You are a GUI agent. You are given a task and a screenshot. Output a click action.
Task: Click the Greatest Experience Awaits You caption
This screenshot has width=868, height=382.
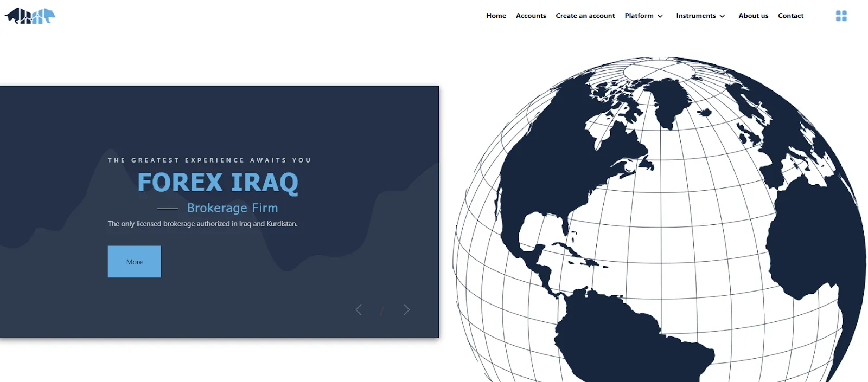209,160
